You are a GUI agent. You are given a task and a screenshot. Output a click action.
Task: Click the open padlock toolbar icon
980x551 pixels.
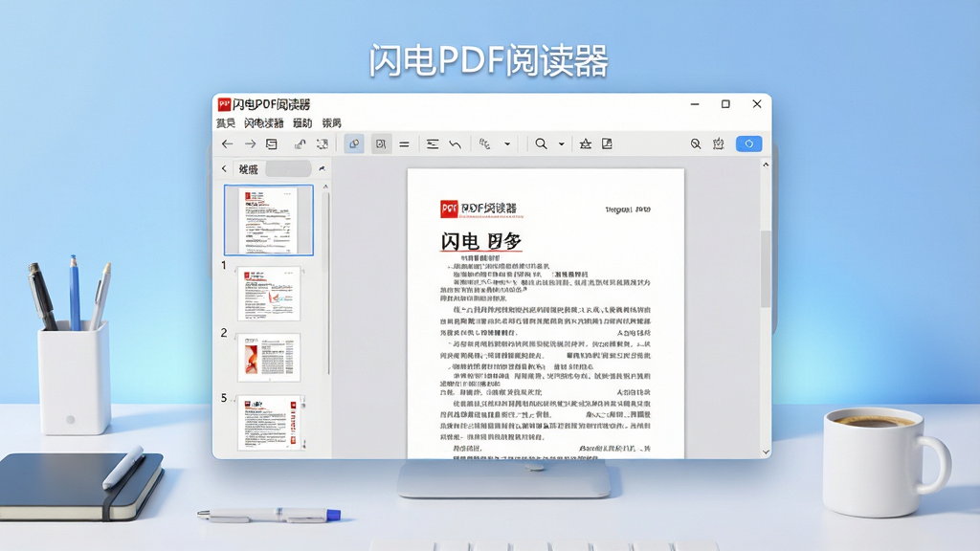click(x=300, y=144)
